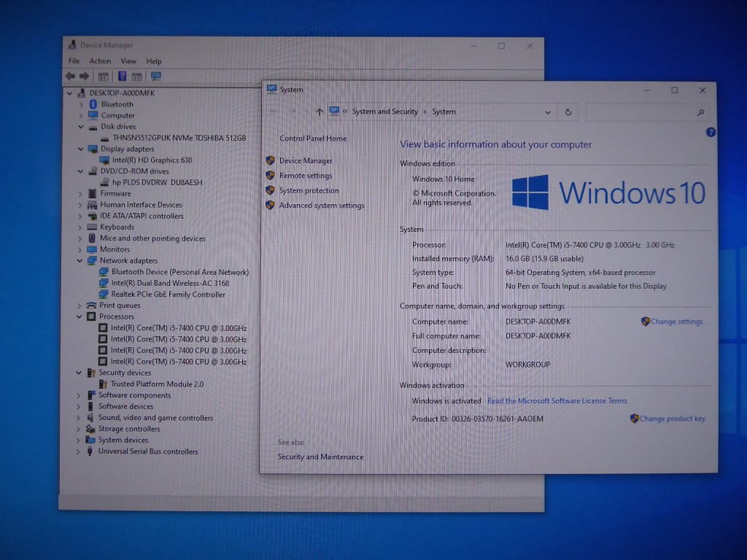Expand the Human Interface Devices node
Screen dimensions: 747x560
click(80, 205)
